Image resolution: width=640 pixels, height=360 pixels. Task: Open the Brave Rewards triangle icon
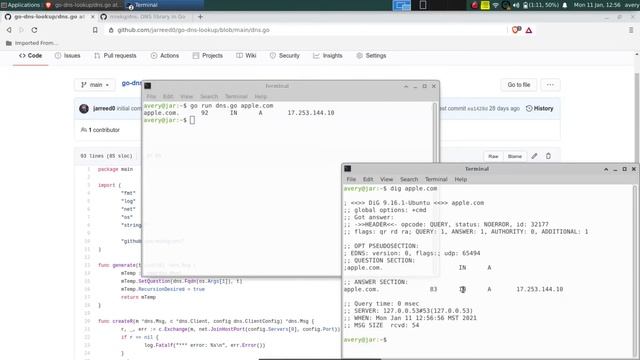click(x=529, y=30)
